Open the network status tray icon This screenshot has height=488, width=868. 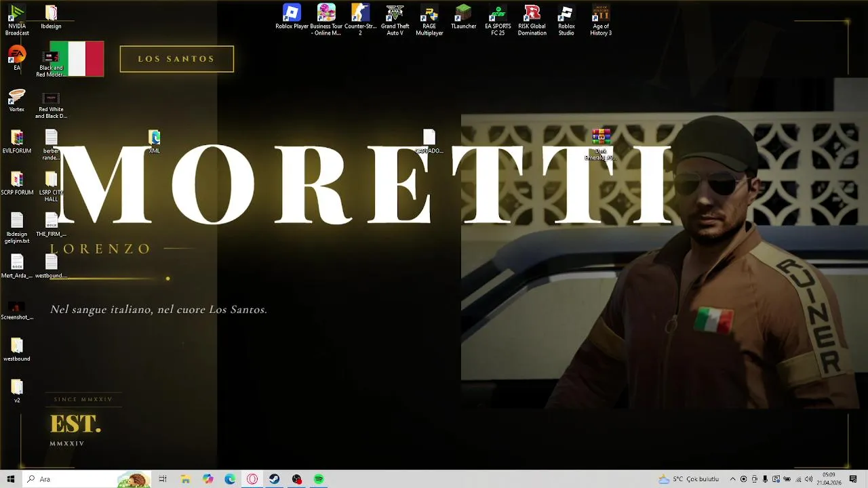point(797,479)
